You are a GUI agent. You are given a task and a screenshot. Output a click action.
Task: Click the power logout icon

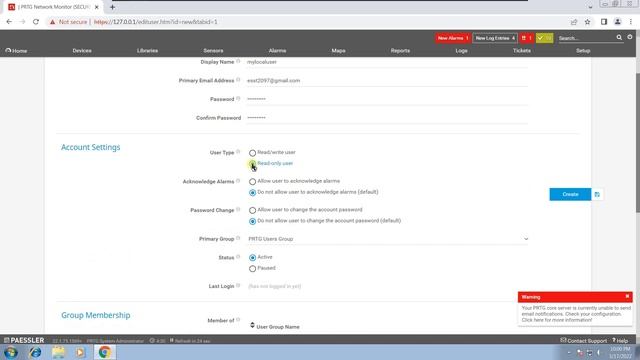(630, 37)
